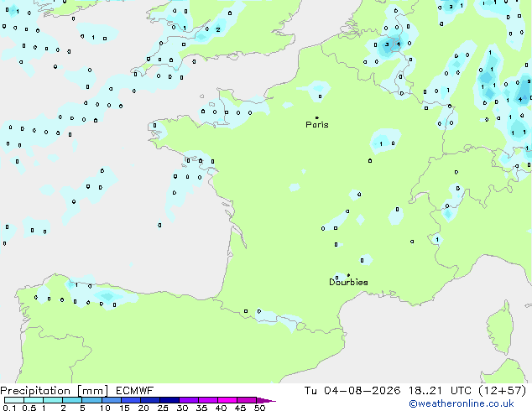Image resolution: width=532 pixels, height=411 pixels.
Task: Pick the lightest 0.1–0.5 mm legend swatch
Action: (14, 400)
